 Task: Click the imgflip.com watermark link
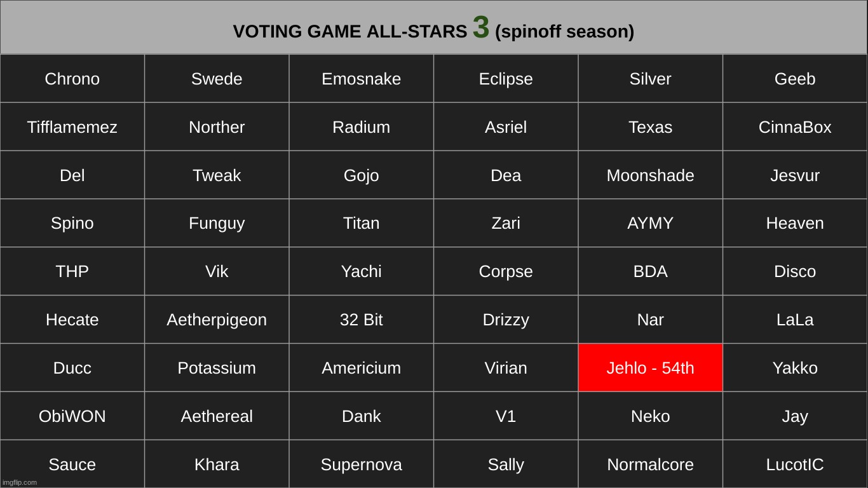click(x=20, y=482)
